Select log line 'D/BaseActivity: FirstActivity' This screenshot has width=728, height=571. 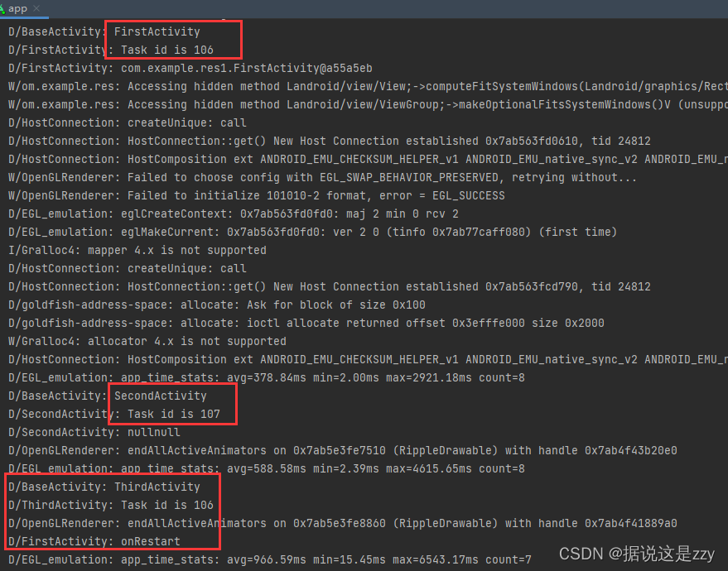coord(104,31)
